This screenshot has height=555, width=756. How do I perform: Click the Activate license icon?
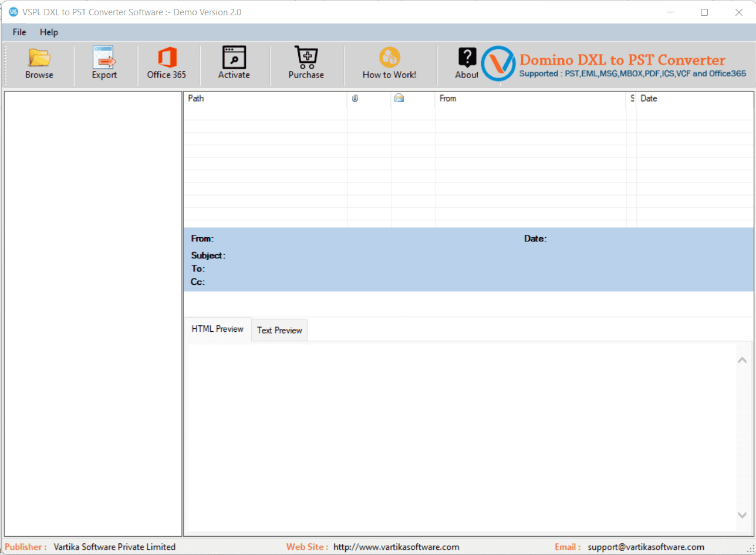click(234, 63)
